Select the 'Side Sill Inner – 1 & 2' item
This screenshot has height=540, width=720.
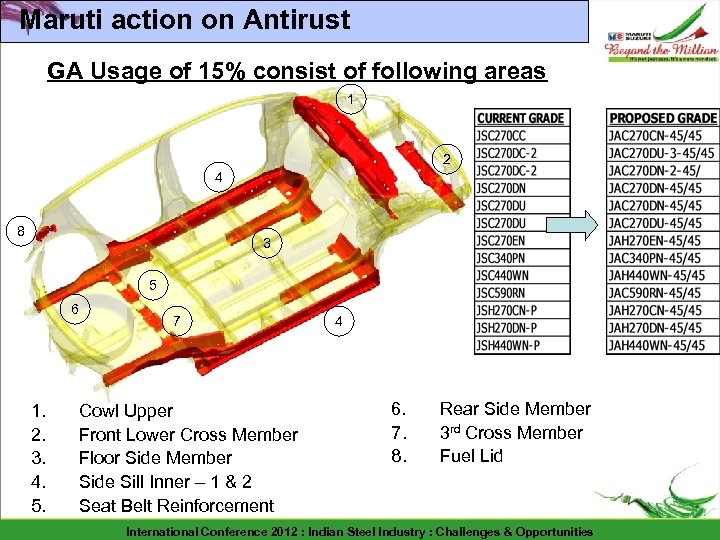(165, 482)
